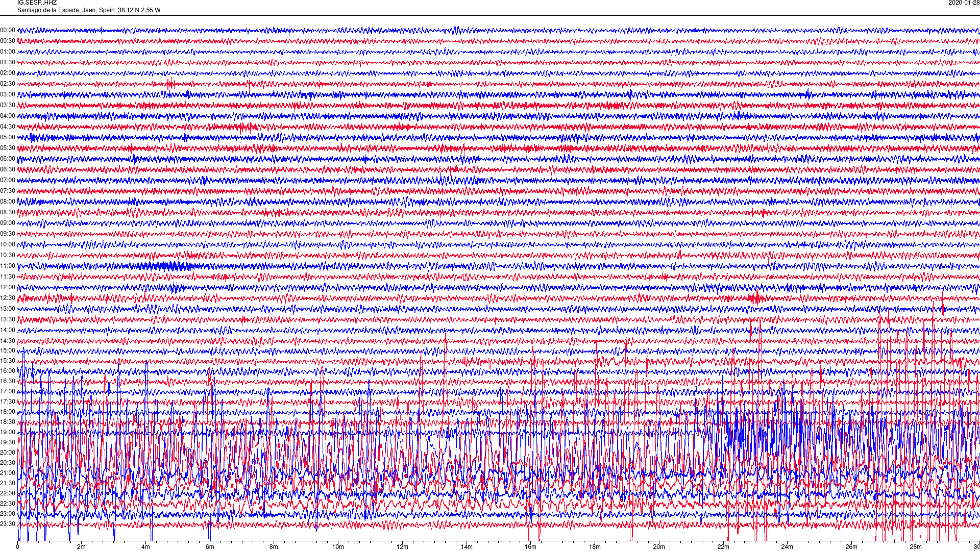Screen dimensions: 980x551
Task: Click the 24m time axis tick
Action: click(x=788, y=547)
